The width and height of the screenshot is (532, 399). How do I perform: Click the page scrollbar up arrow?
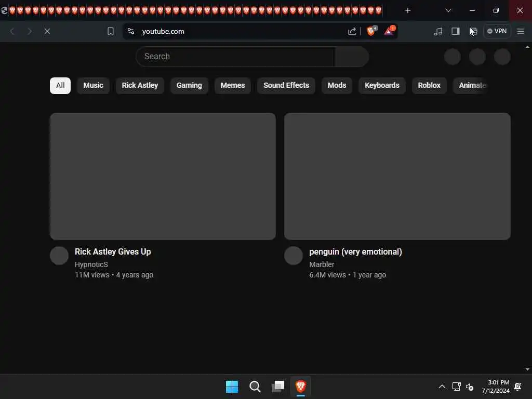[x=527, y=47]
